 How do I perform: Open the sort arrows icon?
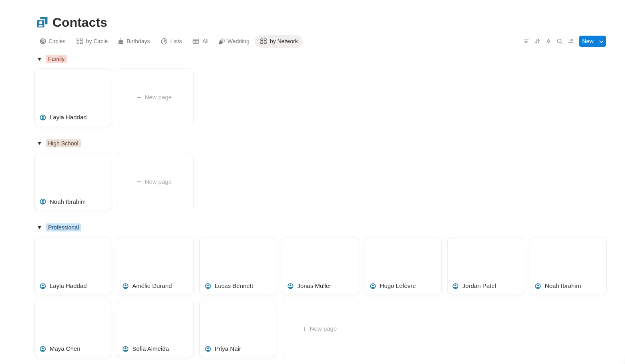click(537, 41)
